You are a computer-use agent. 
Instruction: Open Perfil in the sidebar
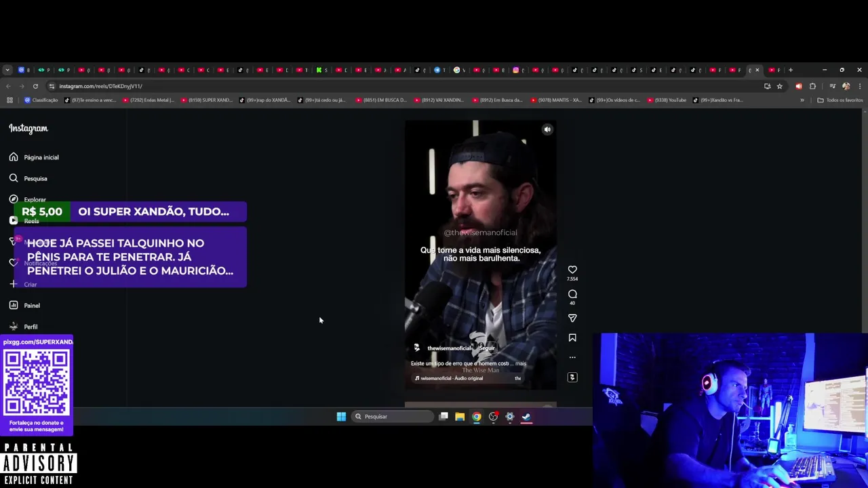click(24, 327)
